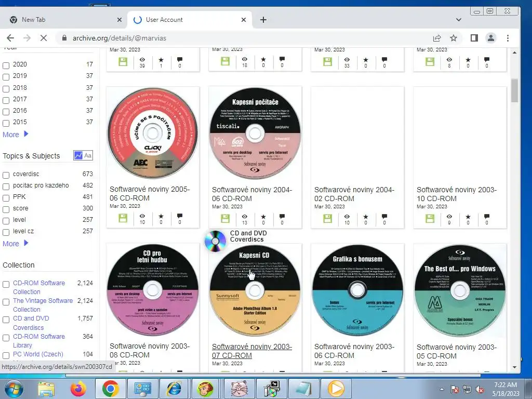Switch topics to chart sorting icon

click(x=78, y=155)
